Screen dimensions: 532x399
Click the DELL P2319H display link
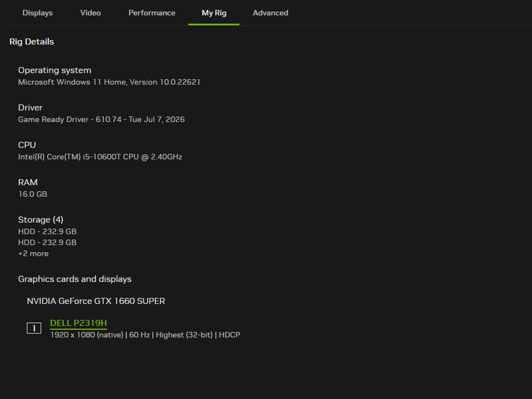point(78,323)
